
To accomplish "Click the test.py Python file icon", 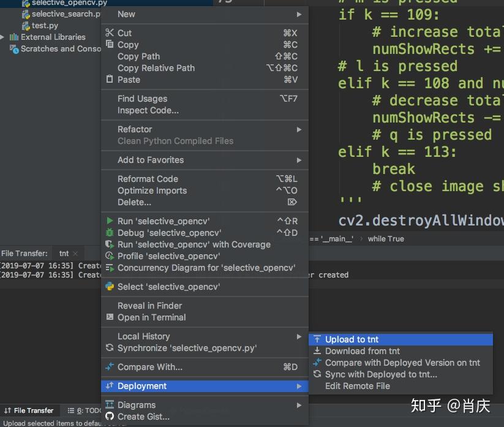I will tap(26, 26).
